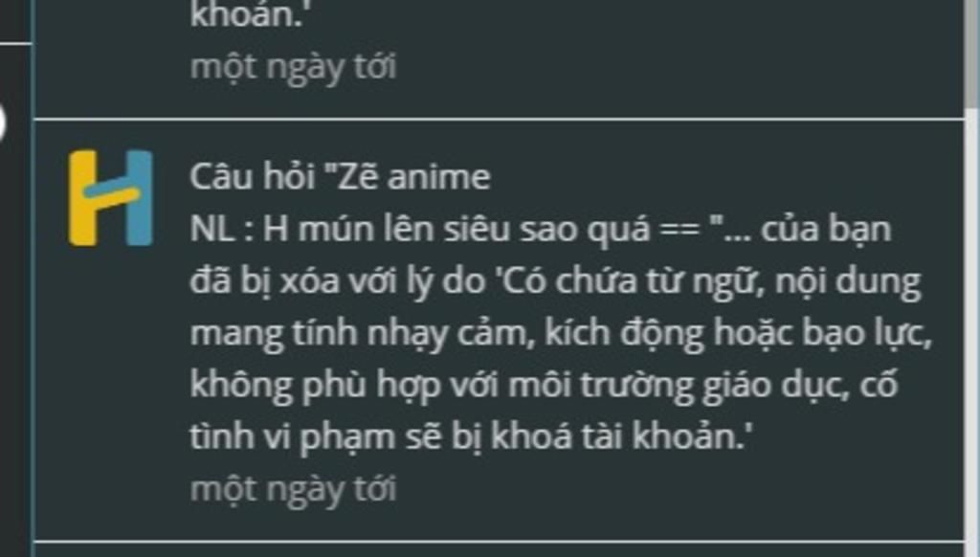The image size is (980, 557).
Task: Click lower "một ngày tới" timestamp
Action: [x=293, y=488]
